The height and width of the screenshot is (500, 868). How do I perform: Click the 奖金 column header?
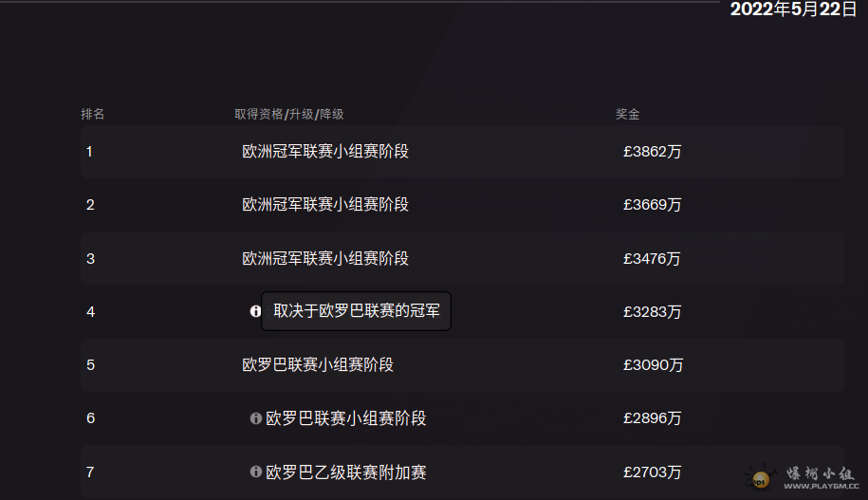tap(628, 114)
